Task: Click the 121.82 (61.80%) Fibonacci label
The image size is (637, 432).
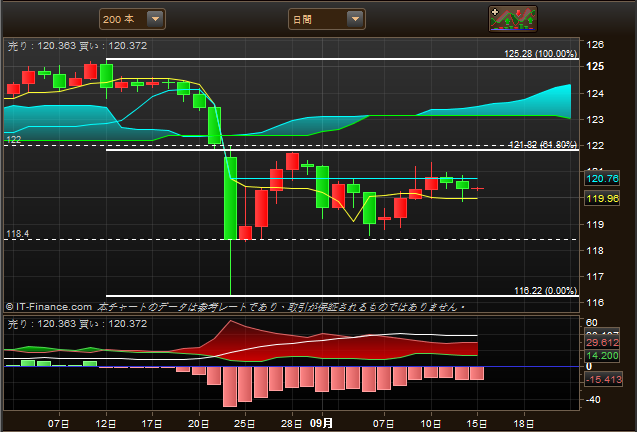Action: click(x=543, y=145)
